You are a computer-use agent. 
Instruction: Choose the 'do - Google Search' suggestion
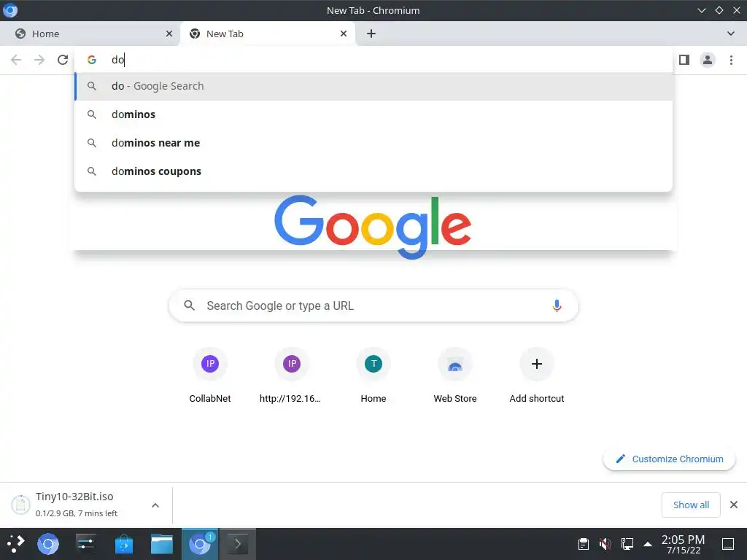(373, 86)
